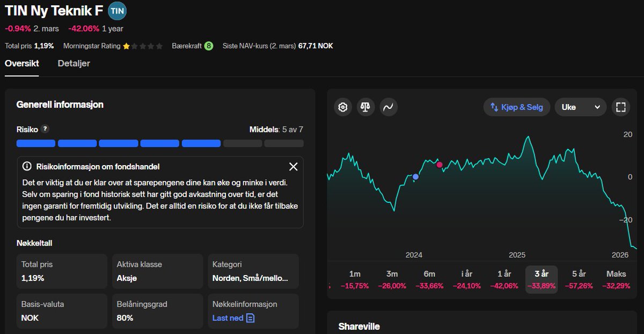Image resolution: width=644 pixels, height=334 pixels.
Task: Click the Siste NAV-kurs 67,71 NOK value
Action: [x=316, y=46]
